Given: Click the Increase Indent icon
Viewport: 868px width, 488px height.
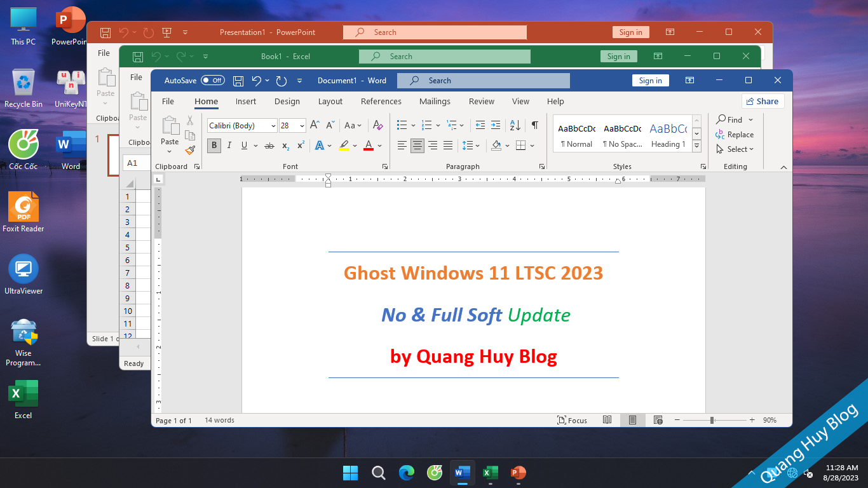Looking at the screenshot, I should pos(496,125).
